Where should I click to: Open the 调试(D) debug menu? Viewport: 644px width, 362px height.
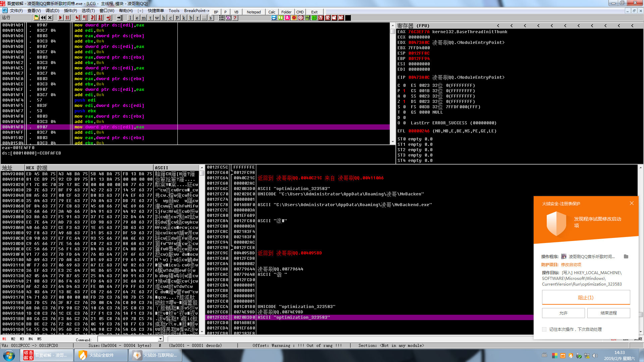pyautogui.click(x=52, y=11)
